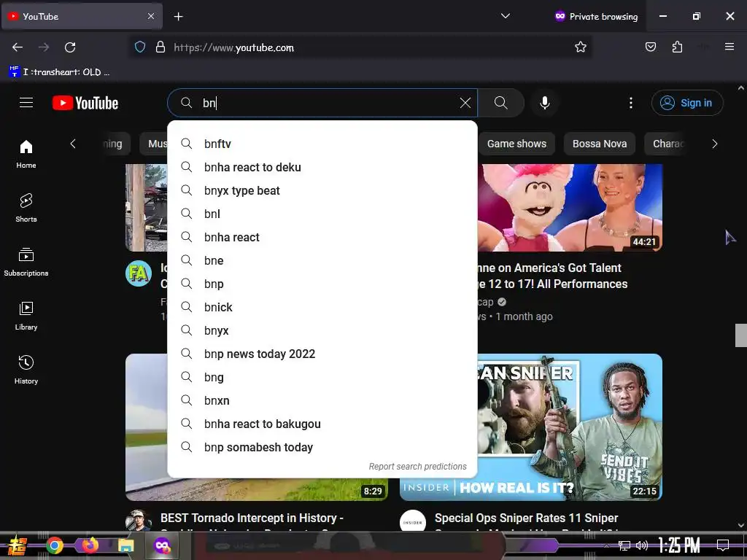Click the URL address bar
This screenshot has width=747, height=560.
click(360, 47)
